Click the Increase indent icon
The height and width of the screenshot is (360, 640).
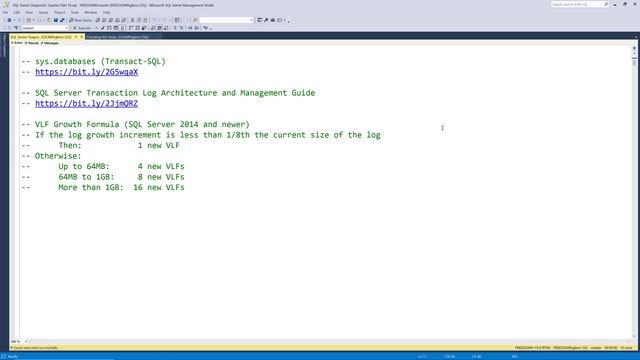196,28
